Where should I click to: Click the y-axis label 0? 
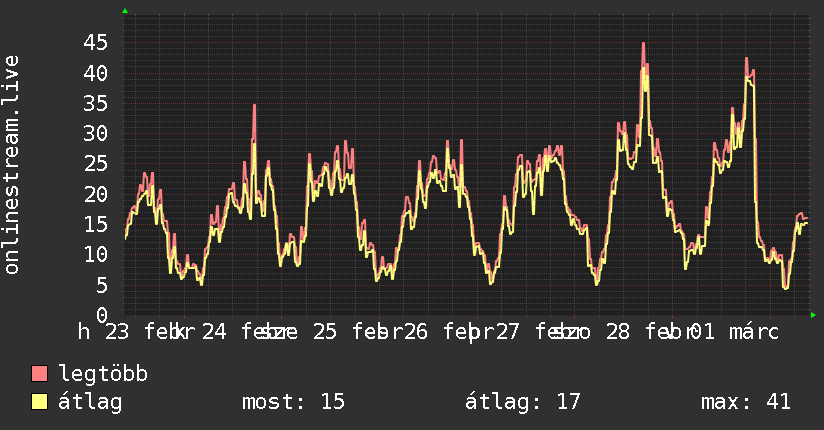click(x=102, y=315)
